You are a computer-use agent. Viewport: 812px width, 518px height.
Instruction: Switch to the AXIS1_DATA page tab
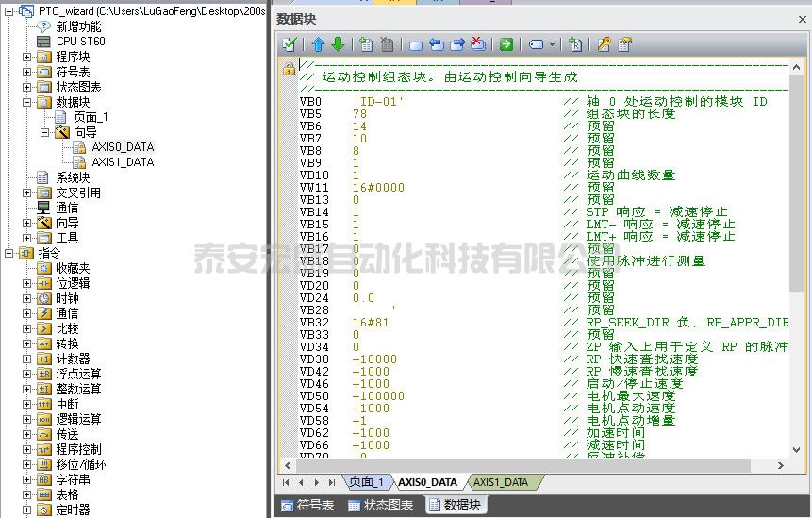pos(501,482)
